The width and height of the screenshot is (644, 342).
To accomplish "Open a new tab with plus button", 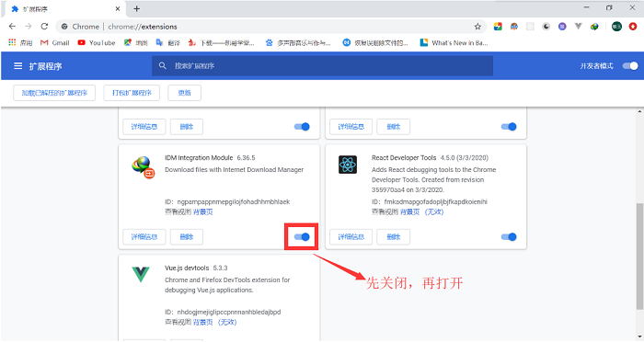I will pyautogui.click(x=137, y=8).
